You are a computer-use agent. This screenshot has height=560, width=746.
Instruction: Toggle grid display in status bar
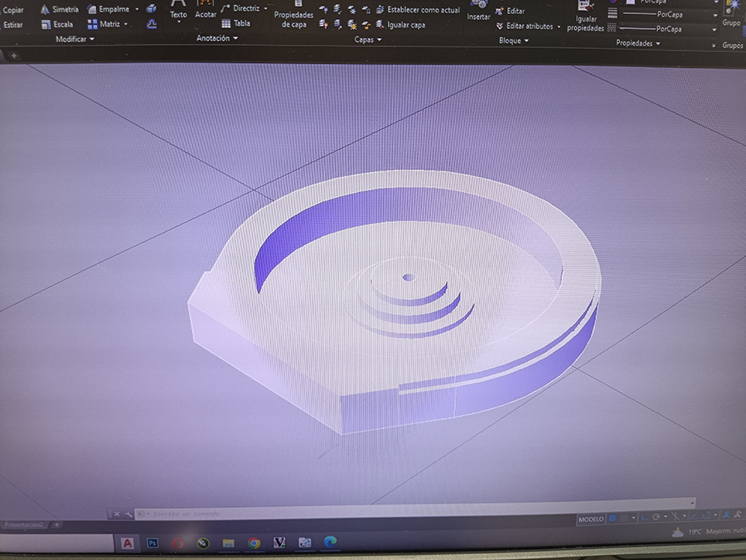(613, 519)
